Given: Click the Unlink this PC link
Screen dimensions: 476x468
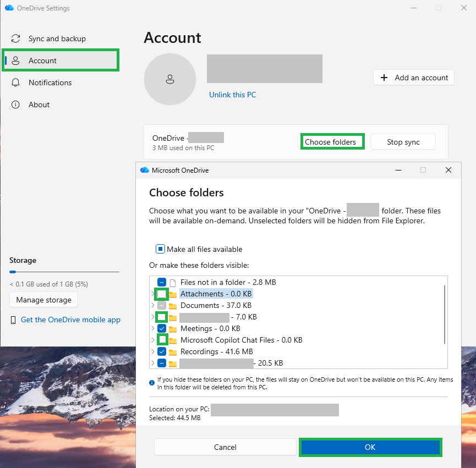Looking at the screenshot, I should (233, 95).
